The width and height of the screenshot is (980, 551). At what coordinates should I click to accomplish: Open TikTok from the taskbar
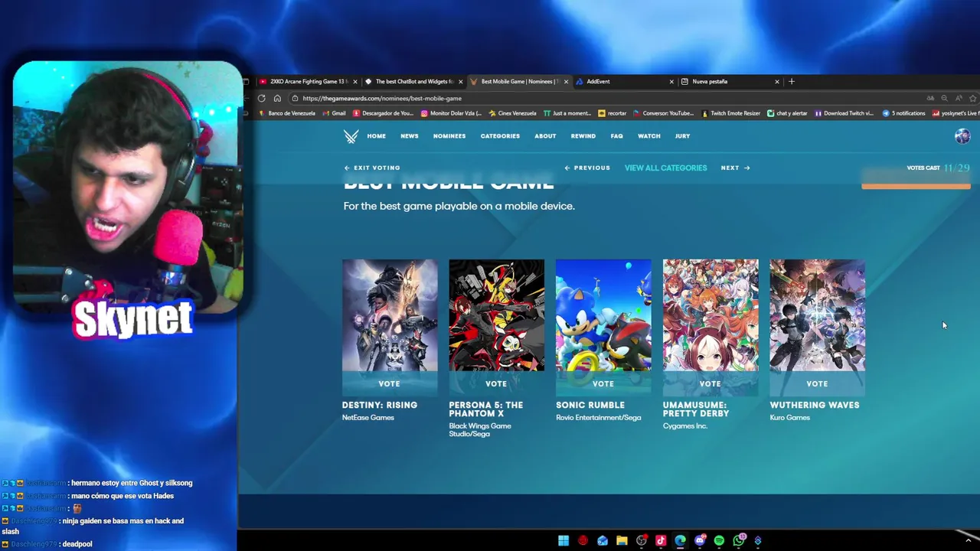coord(661,541)
